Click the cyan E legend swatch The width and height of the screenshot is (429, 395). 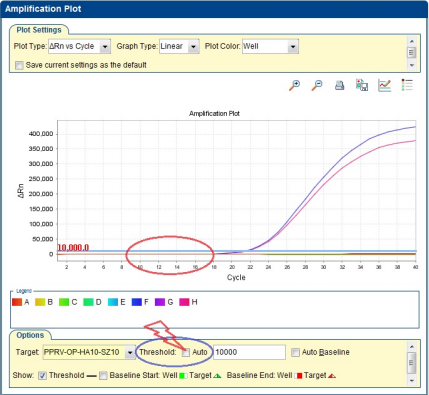pos(113,302)
